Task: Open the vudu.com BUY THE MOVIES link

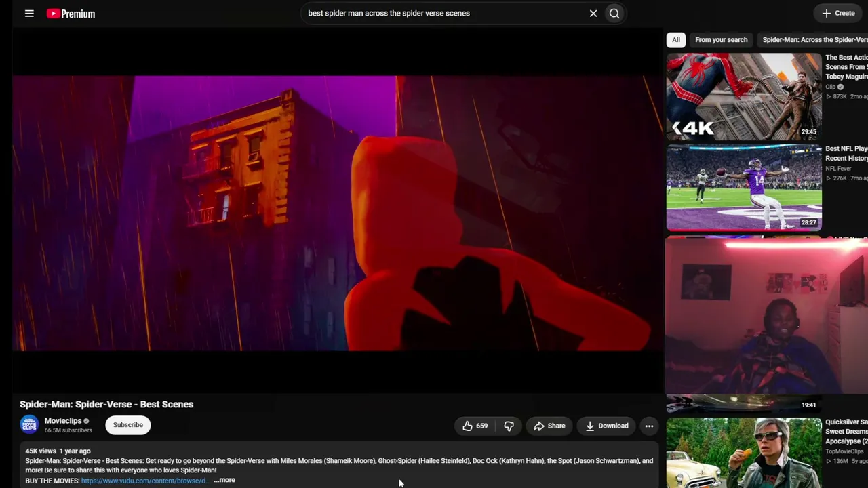Action: pos(143,481)
